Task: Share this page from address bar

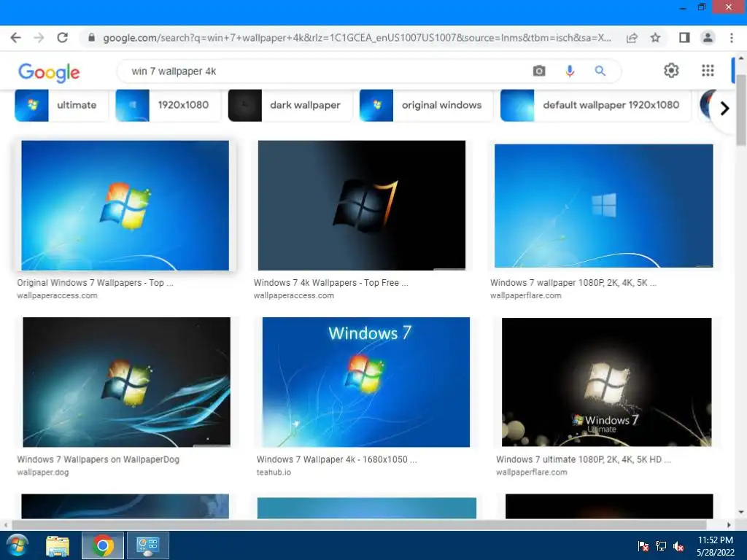Action: click(632, 38)
